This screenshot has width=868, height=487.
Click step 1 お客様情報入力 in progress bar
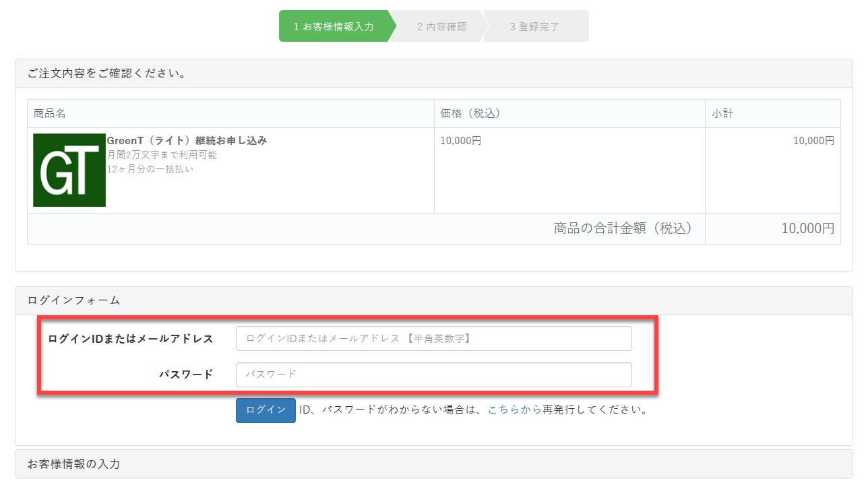pos(334,27)
